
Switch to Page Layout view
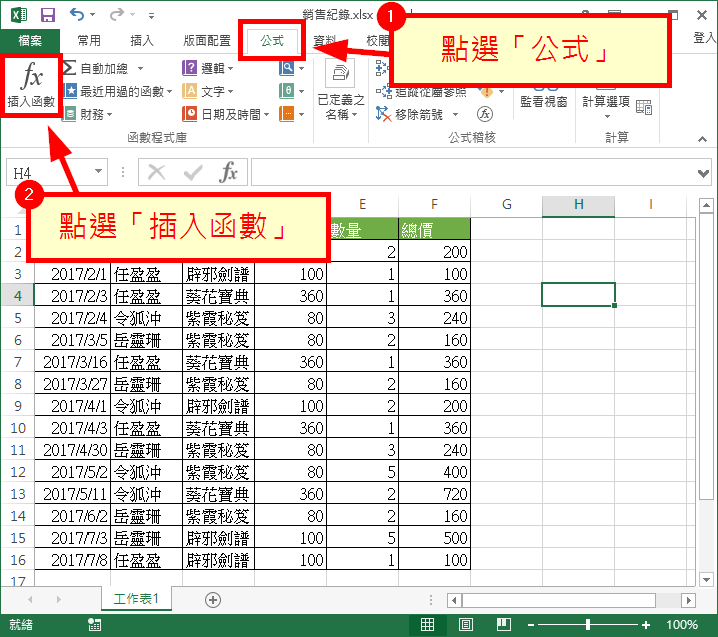click(466, 624)
